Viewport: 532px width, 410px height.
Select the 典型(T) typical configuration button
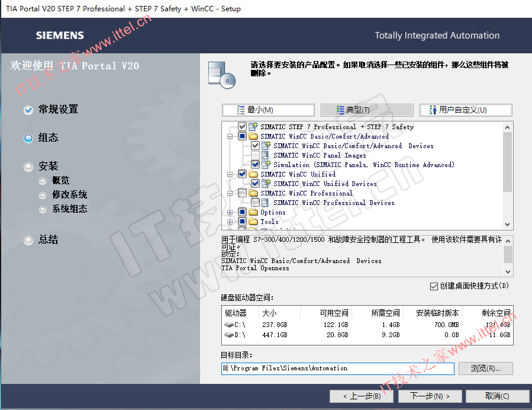click(x=367, y=110)
